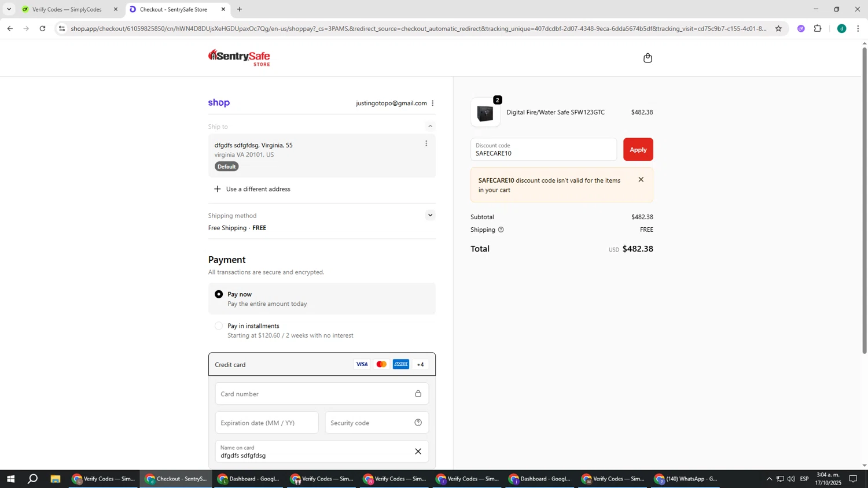Open address options three-dot menu
The image size is (868, 488).
426,143
